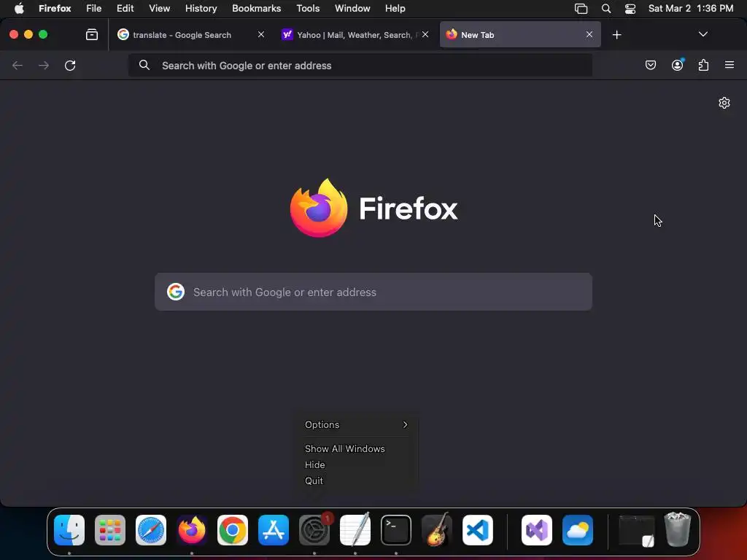Open Control Center in menu bar

click(630, 9)
